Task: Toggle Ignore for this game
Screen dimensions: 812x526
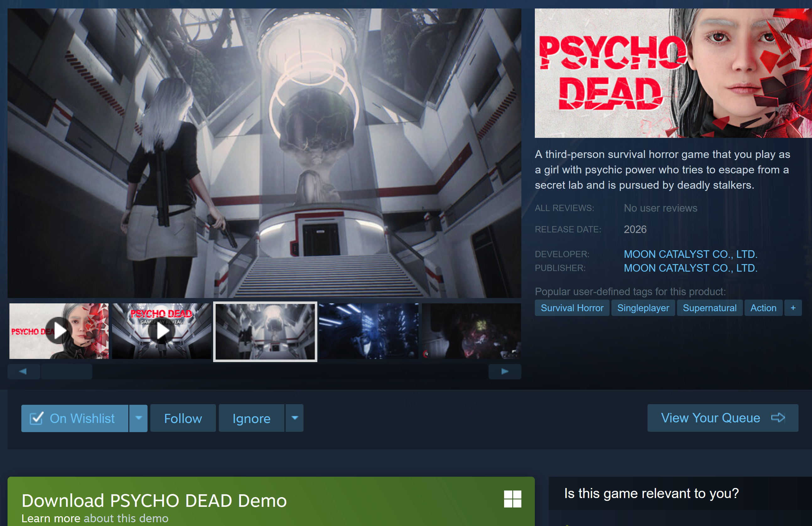Action: 251,419
